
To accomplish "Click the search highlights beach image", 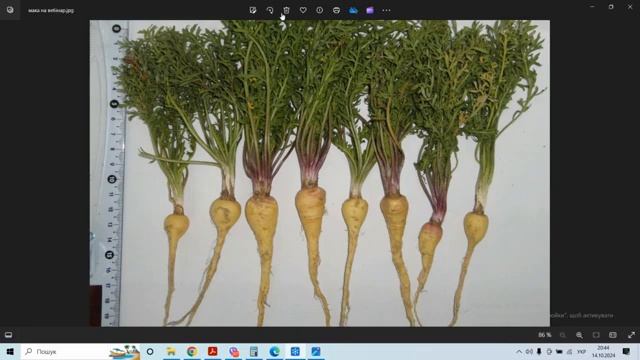I will (124, 351).
